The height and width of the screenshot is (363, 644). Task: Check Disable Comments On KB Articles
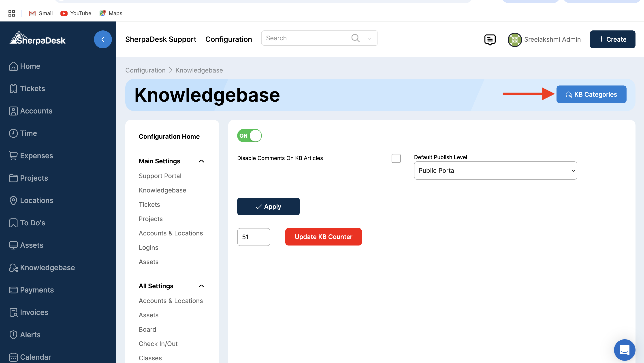click(396, 158)
